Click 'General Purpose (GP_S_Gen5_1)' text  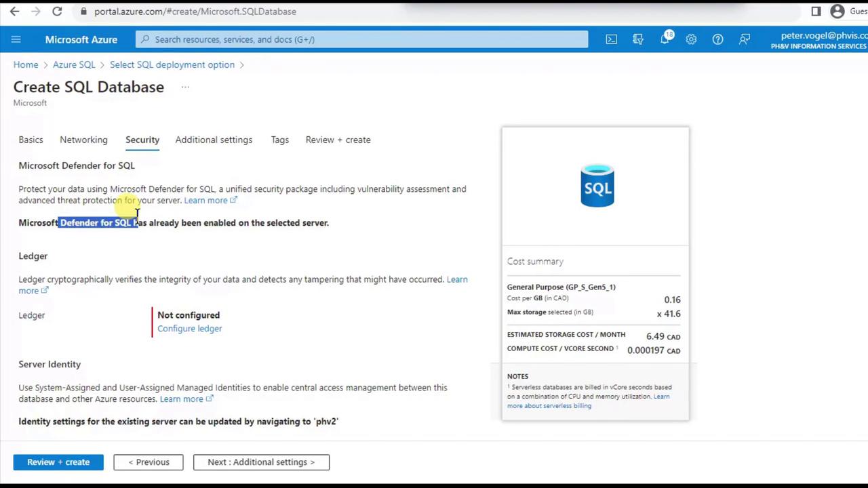point(561,287)
